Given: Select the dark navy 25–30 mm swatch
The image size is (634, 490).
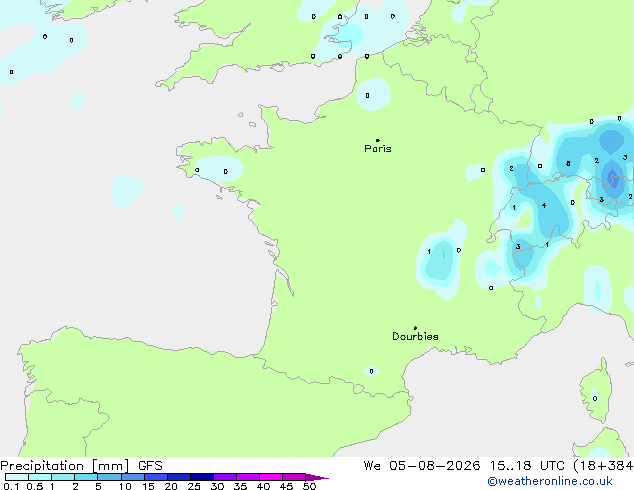Looking at the screenshot, I should point(202,477).
